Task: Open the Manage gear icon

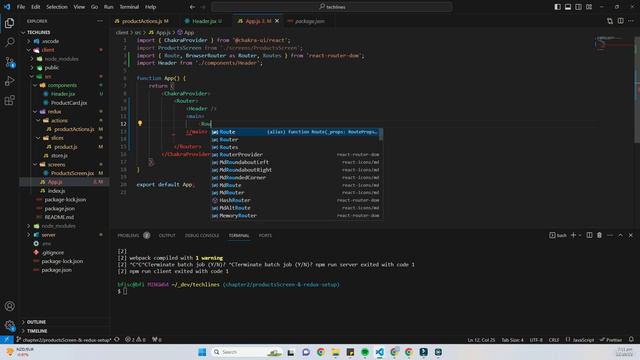Action: [x=9, y=325]
